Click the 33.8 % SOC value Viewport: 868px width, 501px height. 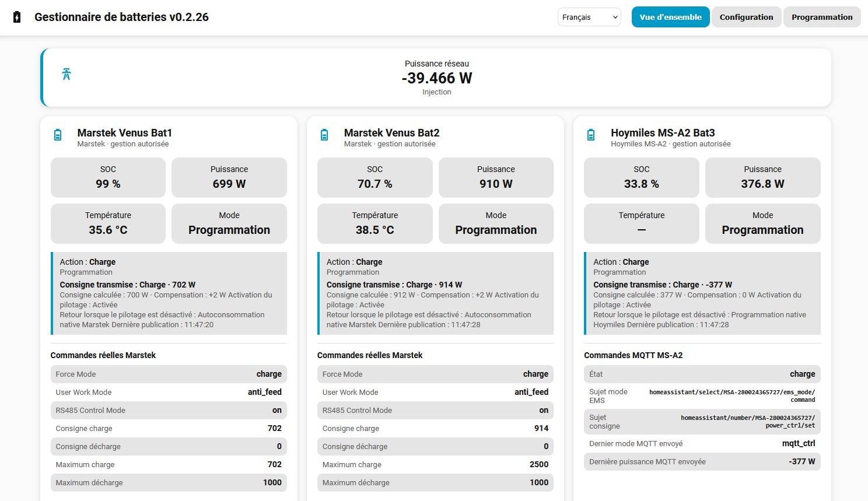click(642, 184)
